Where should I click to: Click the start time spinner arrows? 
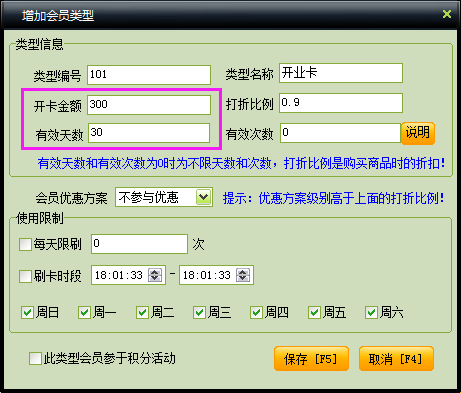pyautogui.click(x=155, y=275)
